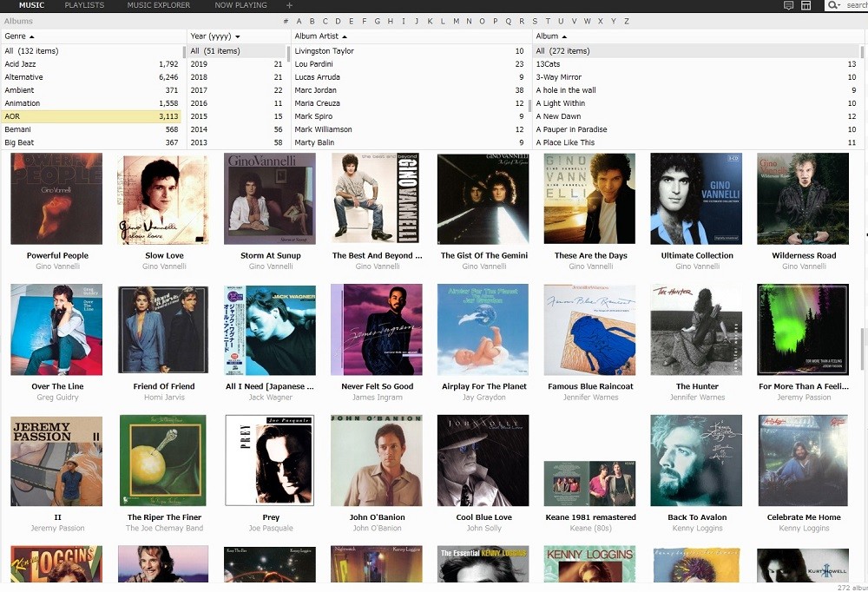Open Powerful People album cover
The image size is (868, 592).
(x=56, y=199)
